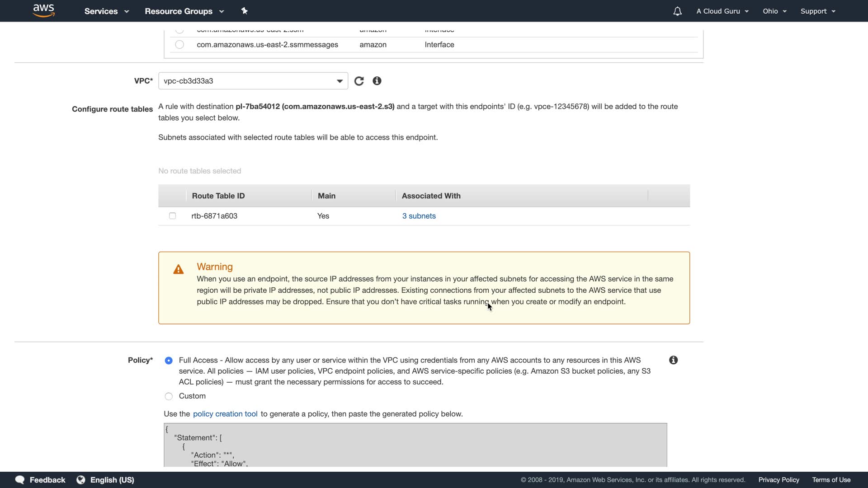Viewport: 868px width, 488px height.
Task: Open the notifications bell icon
Action: pos(677,11)
